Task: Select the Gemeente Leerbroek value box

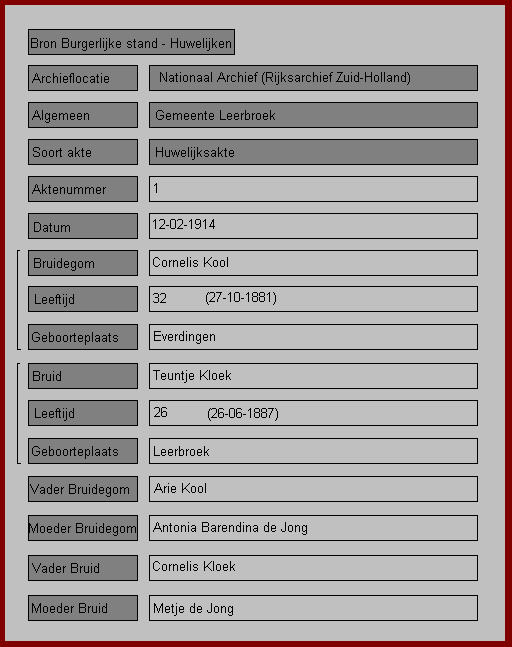Action: (x=313, y=115)
